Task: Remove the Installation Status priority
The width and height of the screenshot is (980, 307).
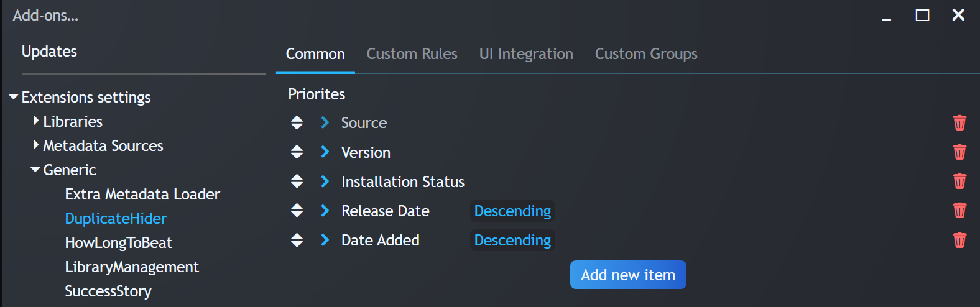Action: point(959,181)
